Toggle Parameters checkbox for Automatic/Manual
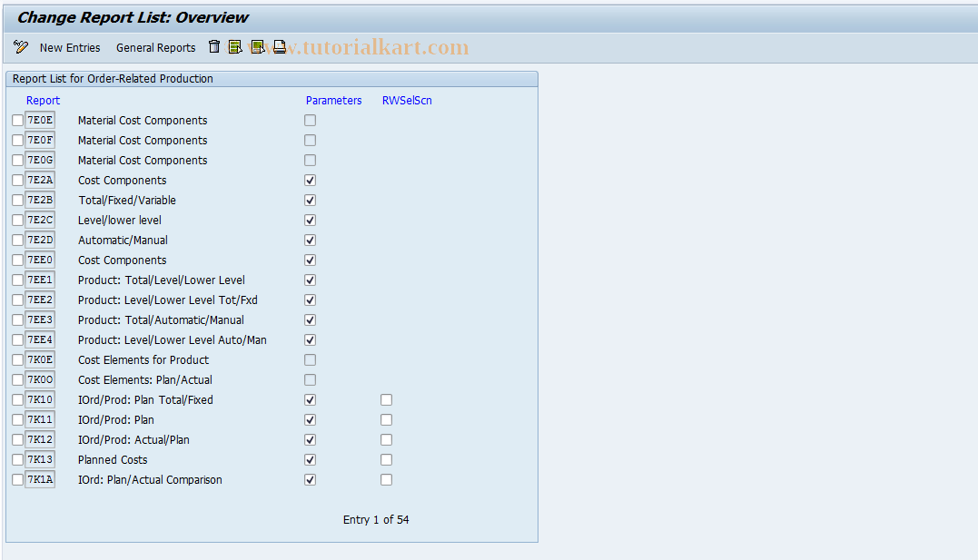 (x=310, y=241)
